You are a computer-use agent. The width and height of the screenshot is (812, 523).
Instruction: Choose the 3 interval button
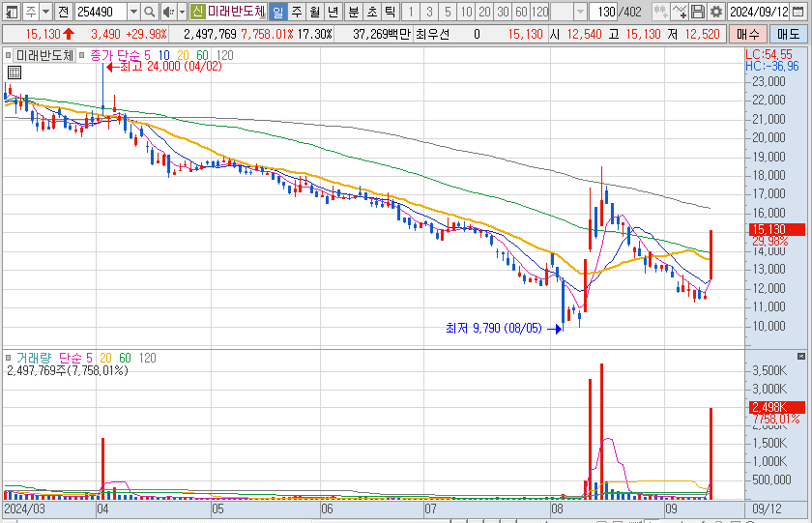click(x=429, y=12)
